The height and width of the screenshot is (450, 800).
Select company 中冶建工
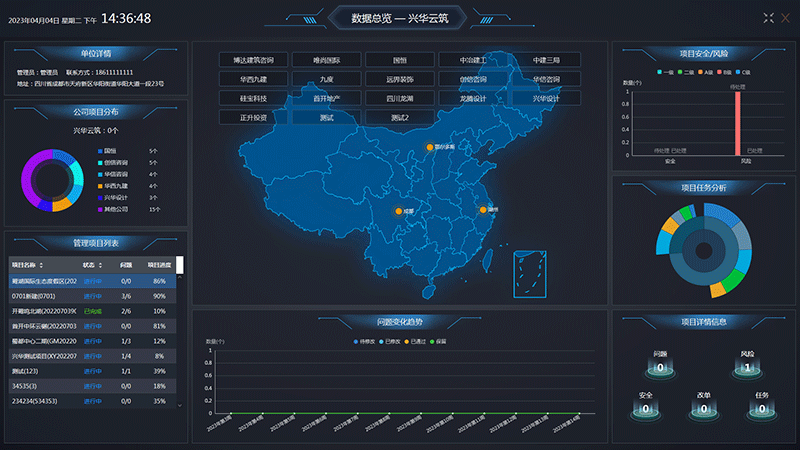(x=473, y=60)
